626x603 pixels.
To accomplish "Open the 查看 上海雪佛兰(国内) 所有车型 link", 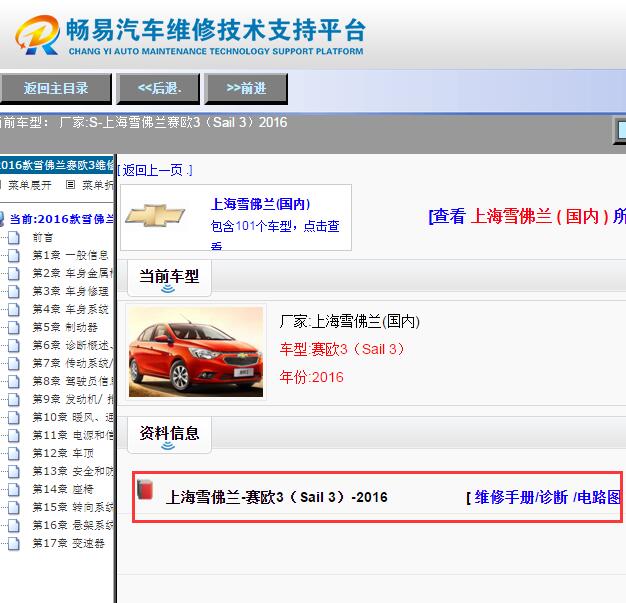I will 527,216.
